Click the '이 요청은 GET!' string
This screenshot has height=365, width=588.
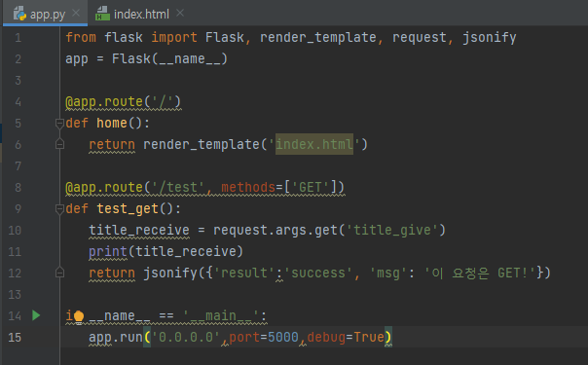click(480, 273)
